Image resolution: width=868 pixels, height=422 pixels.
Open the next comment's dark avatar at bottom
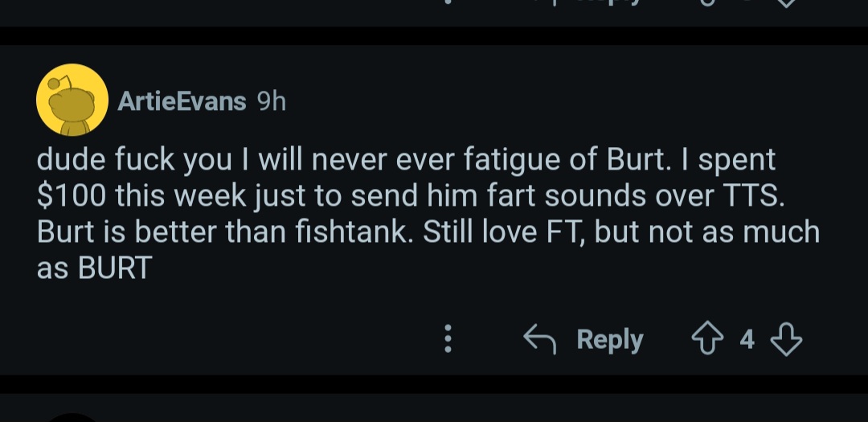click(72, 417)
